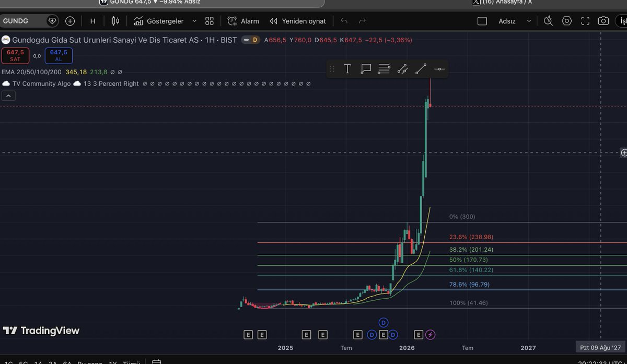
Task: Click the 61.8% (140.22) Fibonacci label
Action: coord(471,270)
